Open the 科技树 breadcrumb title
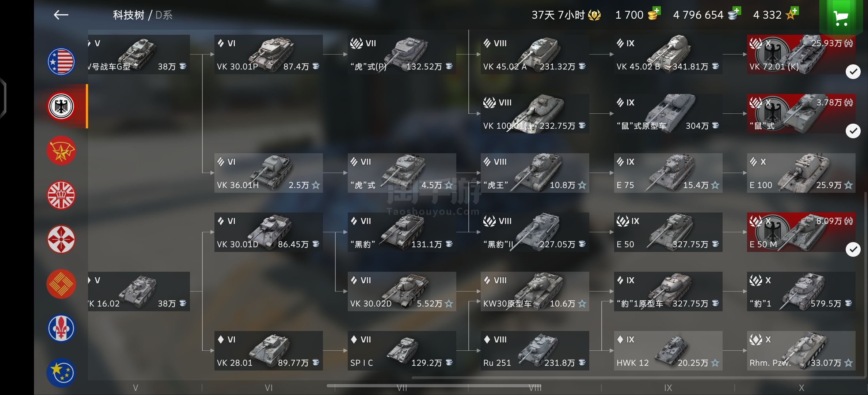Screen dimensions: 868x395 coord(129,15)
